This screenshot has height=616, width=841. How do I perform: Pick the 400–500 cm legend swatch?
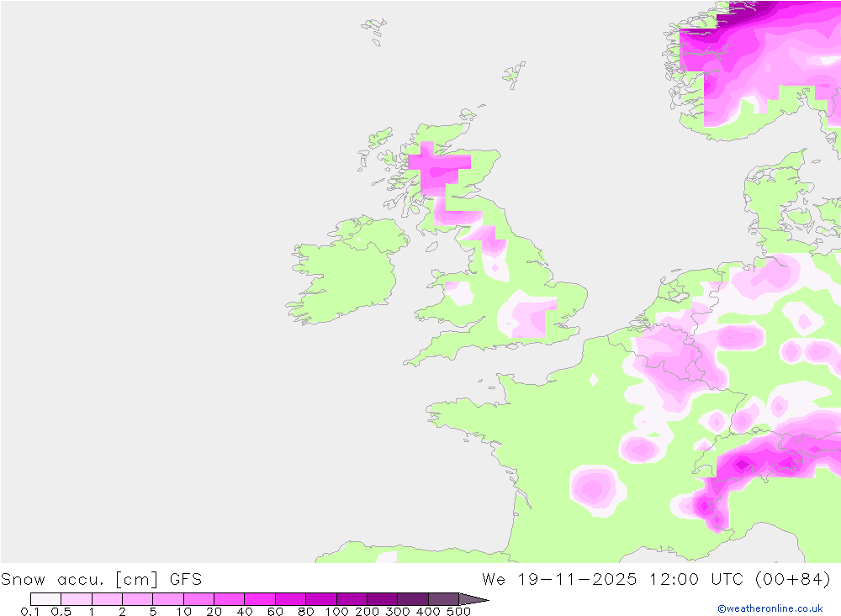[443, 599]
